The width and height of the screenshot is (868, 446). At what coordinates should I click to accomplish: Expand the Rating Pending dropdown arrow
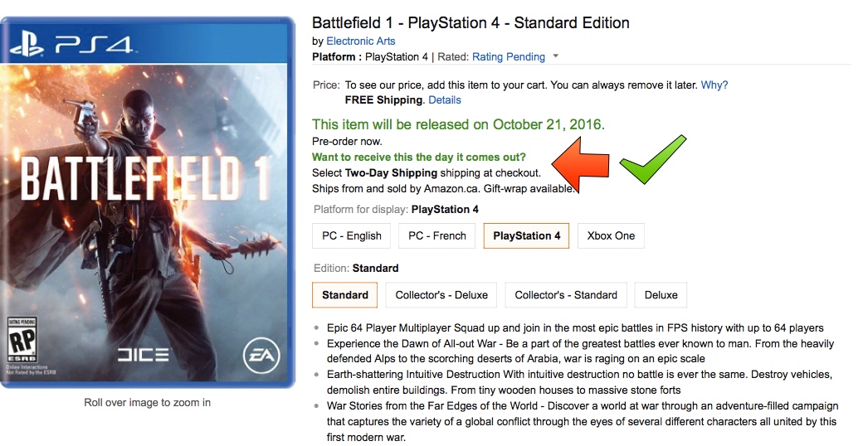(556, 57)
